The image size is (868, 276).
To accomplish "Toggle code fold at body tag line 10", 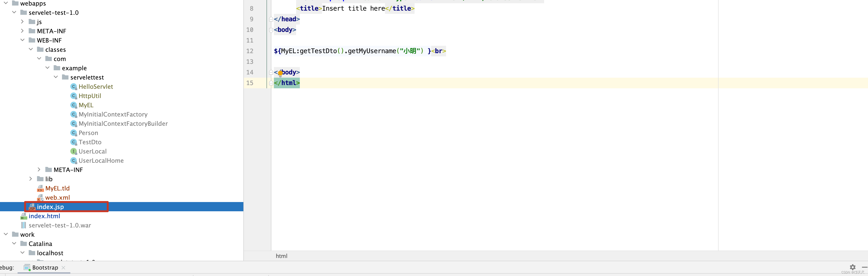I will click(x=271, y=30).
